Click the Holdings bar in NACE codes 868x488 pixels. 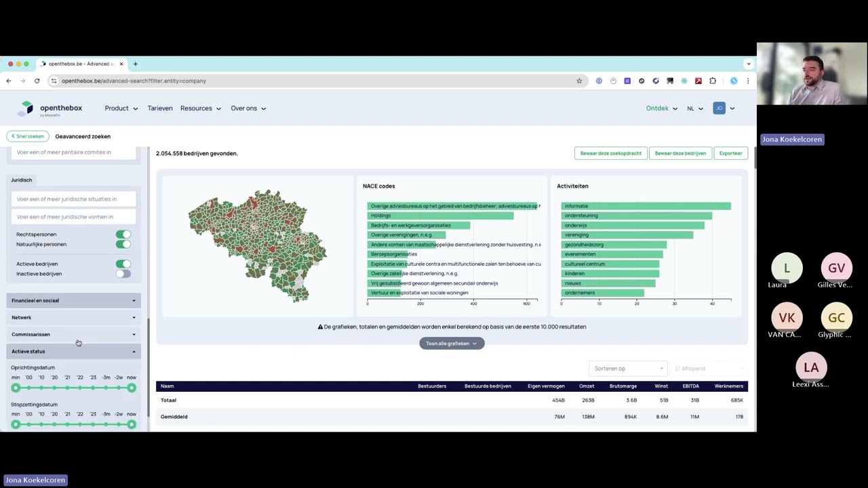[440, 216]
